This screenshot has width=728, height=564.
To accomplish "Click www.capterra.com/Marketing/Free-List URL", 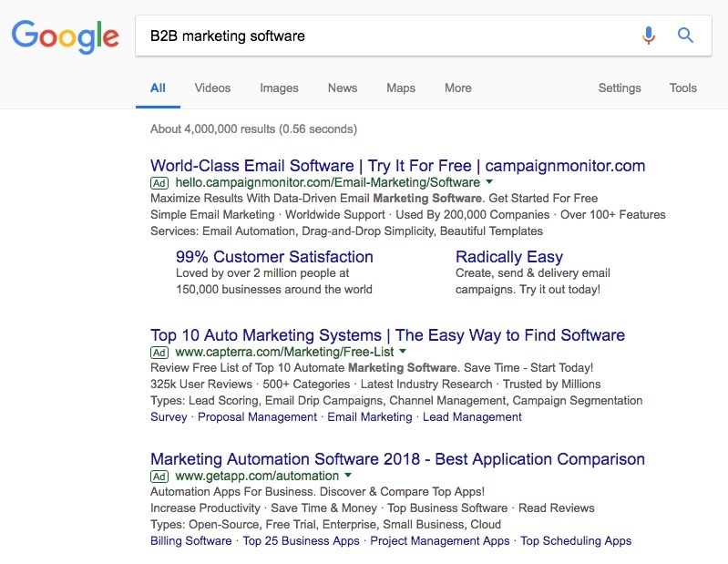I will pos(284,352).
